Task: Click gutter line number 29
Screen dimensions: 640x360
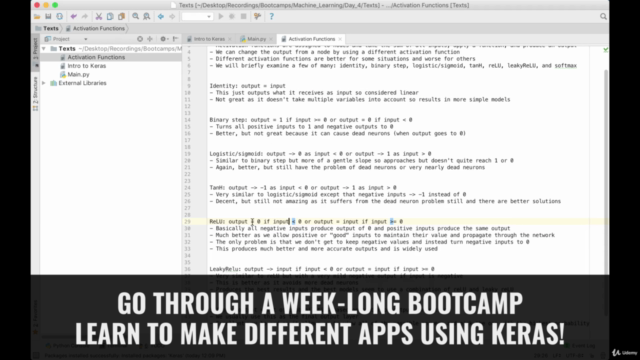Action: click(x=188, y=221)
